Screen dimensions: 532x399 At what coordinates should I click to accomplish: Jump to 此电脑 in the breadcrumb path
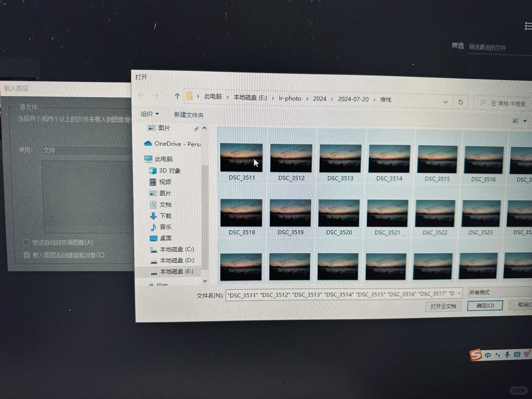coord(213,96)
